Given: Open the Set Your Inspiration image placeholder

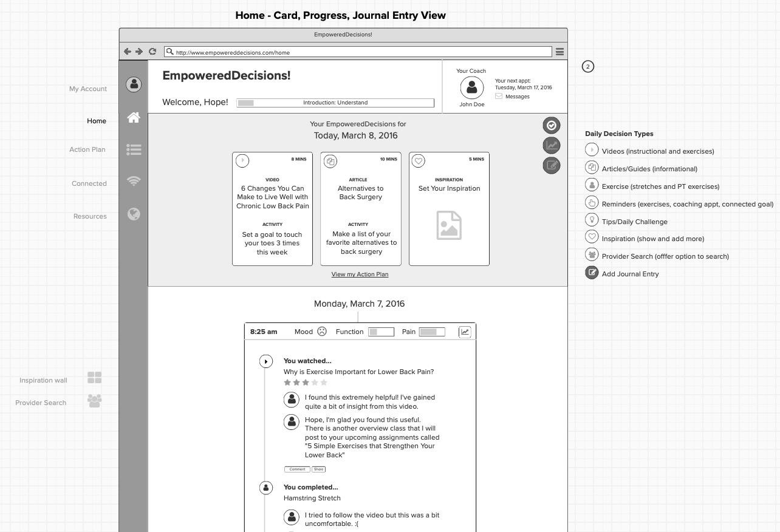Looking at the screenshot, I should tap(449, 225).
